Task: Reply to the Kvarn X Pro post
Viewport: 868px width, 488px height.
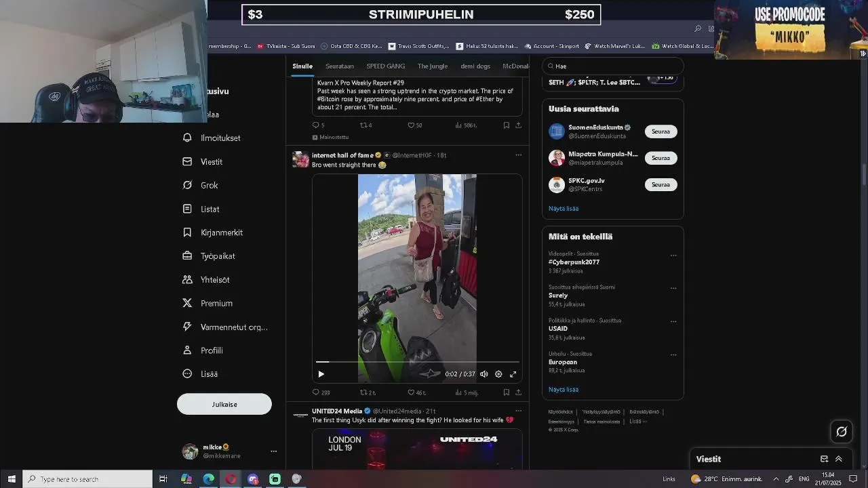Action: 318,125
